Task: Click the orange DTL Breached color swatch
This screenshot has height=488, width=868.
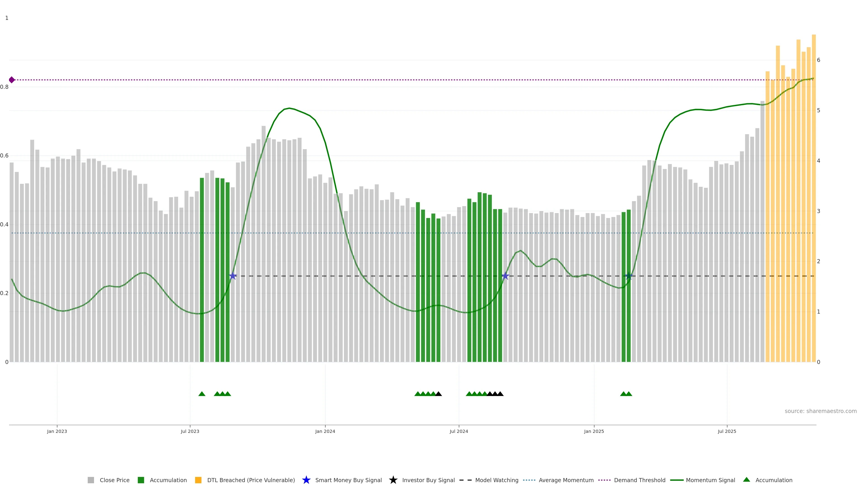Action: (198, 480)
